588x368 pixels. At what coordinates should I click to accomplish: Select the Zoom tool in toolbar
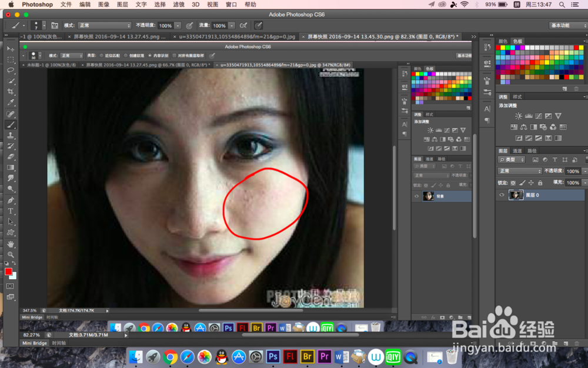point(11,254)
